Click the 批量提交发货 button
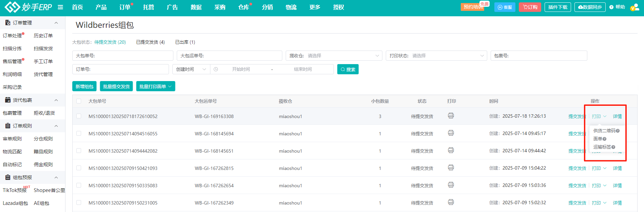The image size is (644, 212). (x=116, y=86)
